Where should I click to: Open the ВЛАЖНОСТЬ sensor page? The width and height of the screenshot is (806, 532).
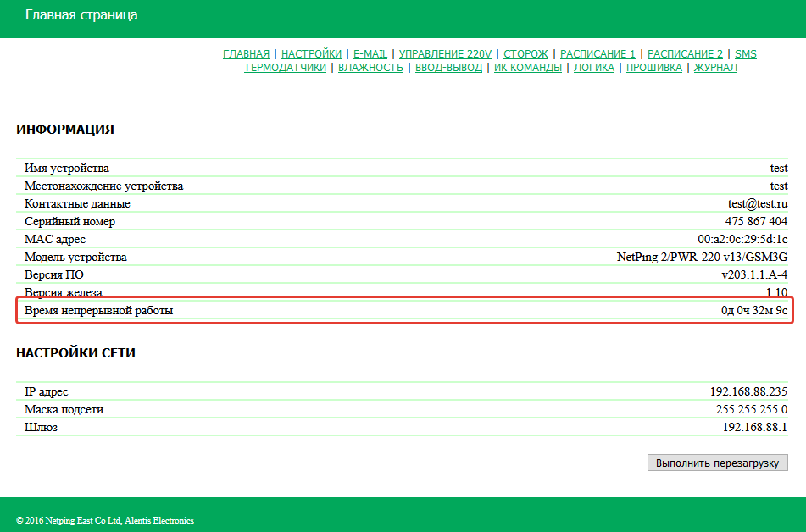point(370,68)
